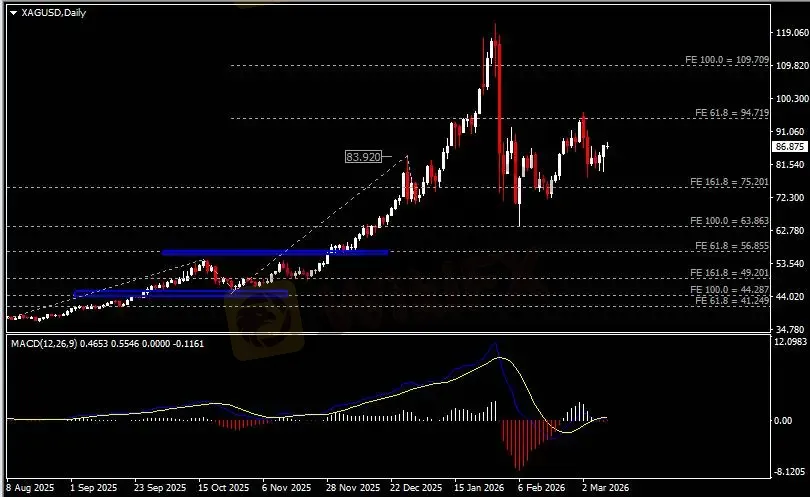Click the -8.1205 MACD axis value
This screenshot has height=497, width=810.
pos(790,469)
